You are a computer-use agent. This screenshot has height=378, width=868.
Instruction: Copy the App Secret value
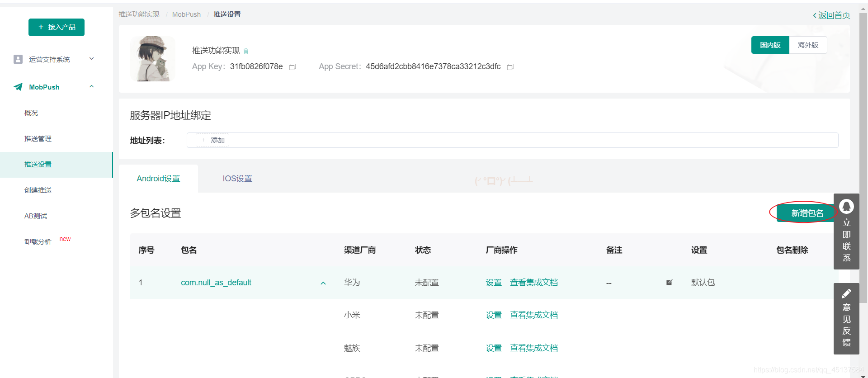[x=510, y=67]
